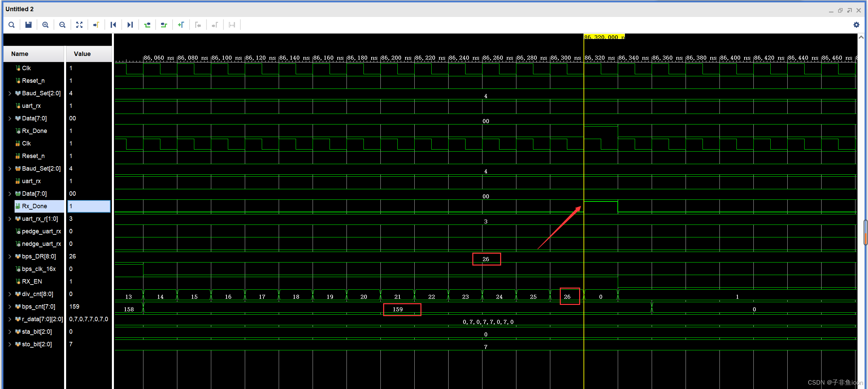The image size is (868, 389).
Task: Jump to the next transition
Action: (164, 25)
